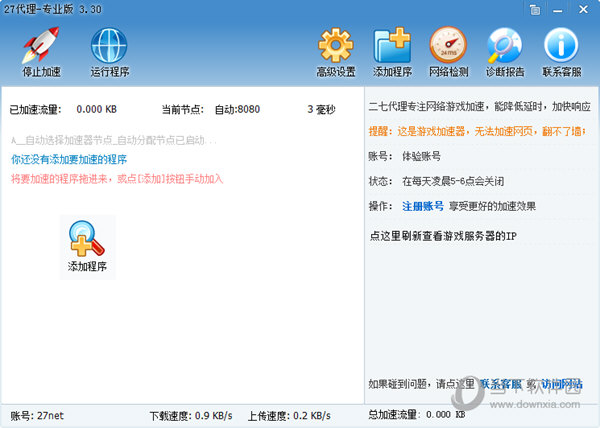Open 运行程序 globe icon
This screenshot has width=600, height=428.
point(109,52)
